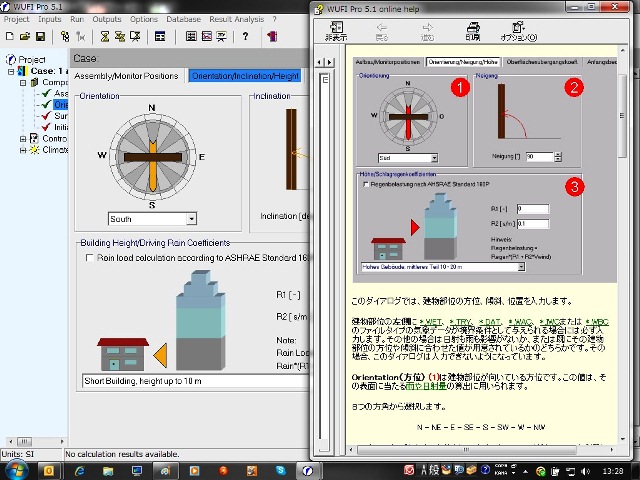Collapse the Case tree node
The height and width of the screenshot is (480, 640).
point(11,72)
